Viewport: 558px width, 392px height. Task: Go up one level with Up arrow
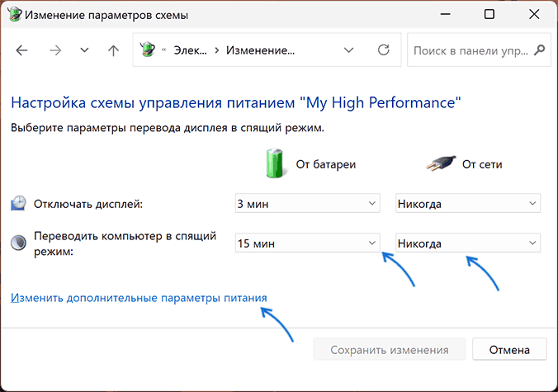coord(113,50)
